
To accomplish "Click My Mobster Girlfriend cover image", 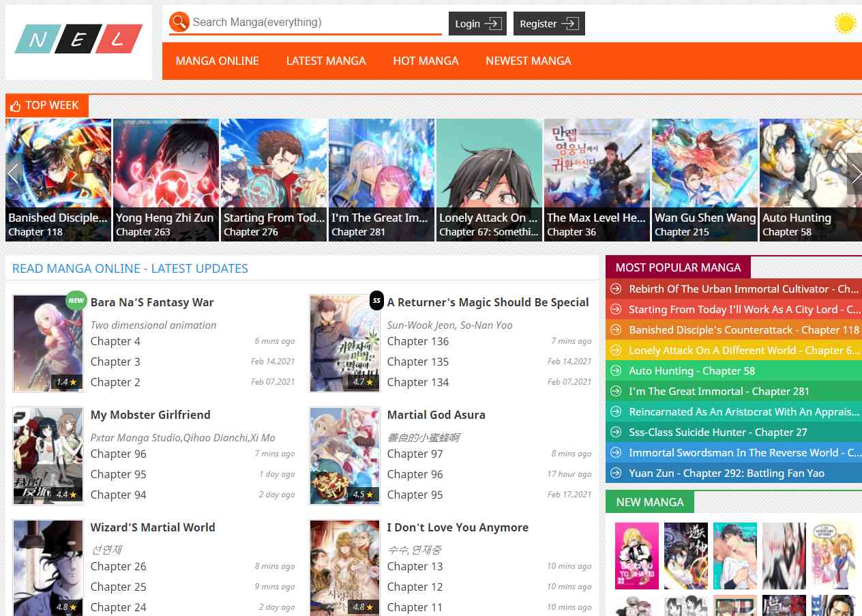I will 48,456.
